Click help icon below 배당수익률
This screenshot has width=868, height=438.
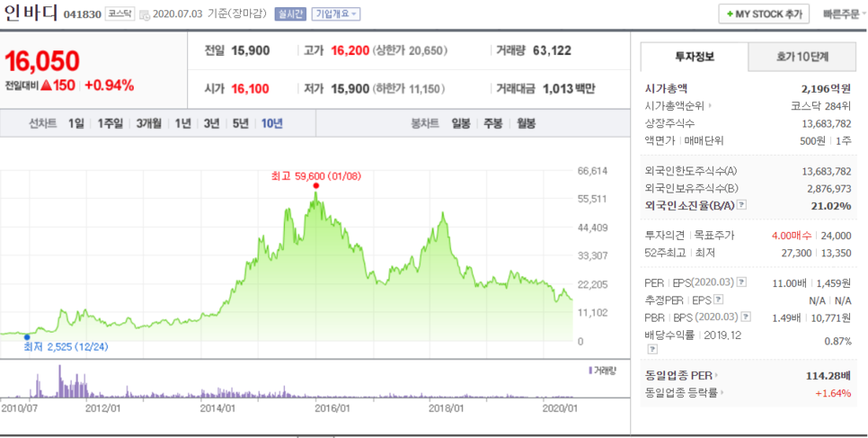(x=652, y=349)
